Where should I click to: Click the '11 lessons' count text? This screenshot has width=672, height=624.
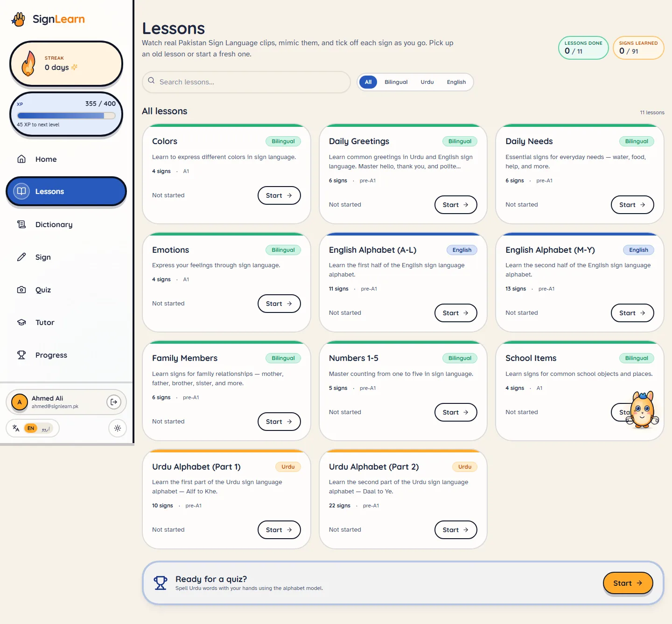[x=652, y=112]
